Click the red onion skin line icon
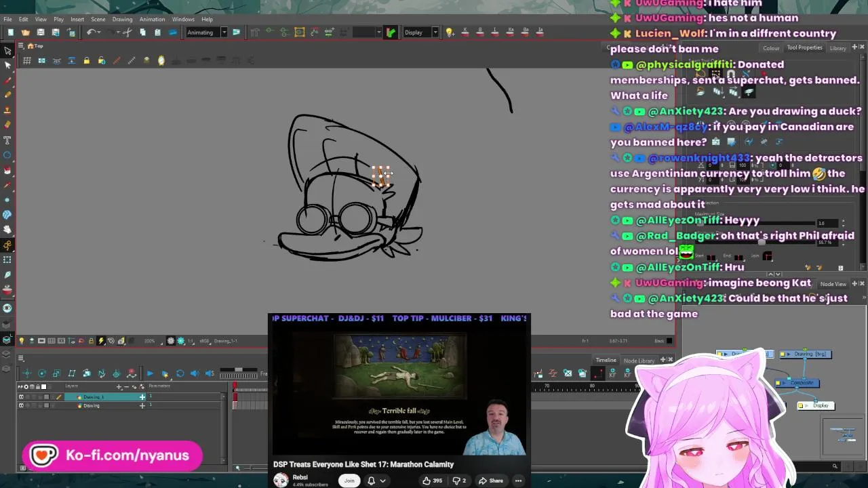 tap(116, 61)
